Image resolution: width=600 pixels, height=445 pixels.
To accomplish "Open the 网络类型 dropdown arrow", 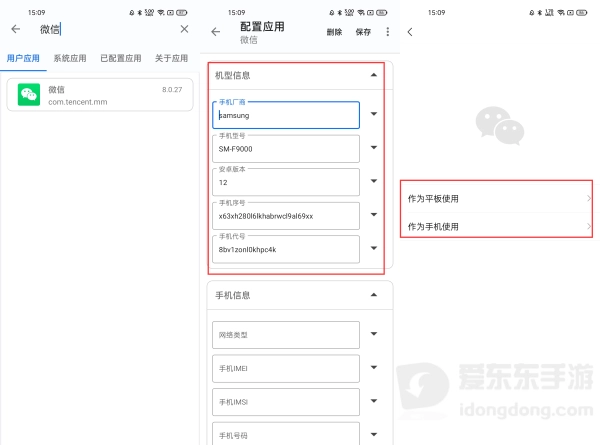I will click(x=374, y=334).
